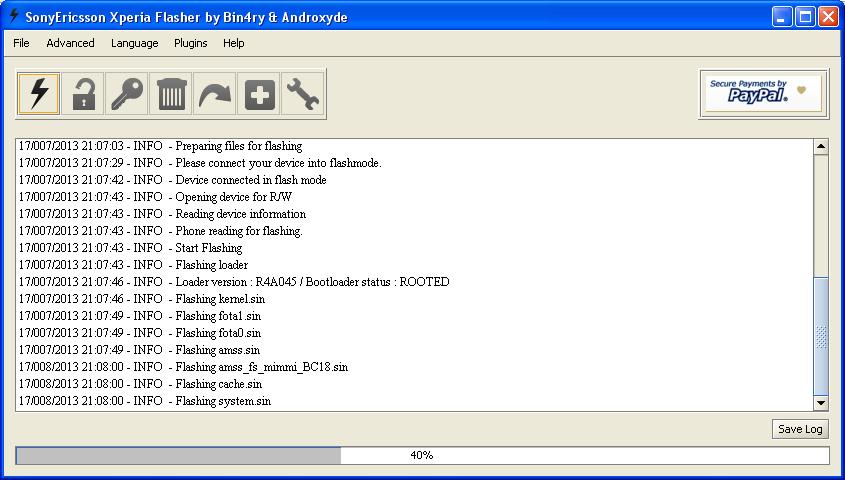Select log line 'Start Flashing'
The height and width of the screenshot is (480, 845).
(130, 248)
